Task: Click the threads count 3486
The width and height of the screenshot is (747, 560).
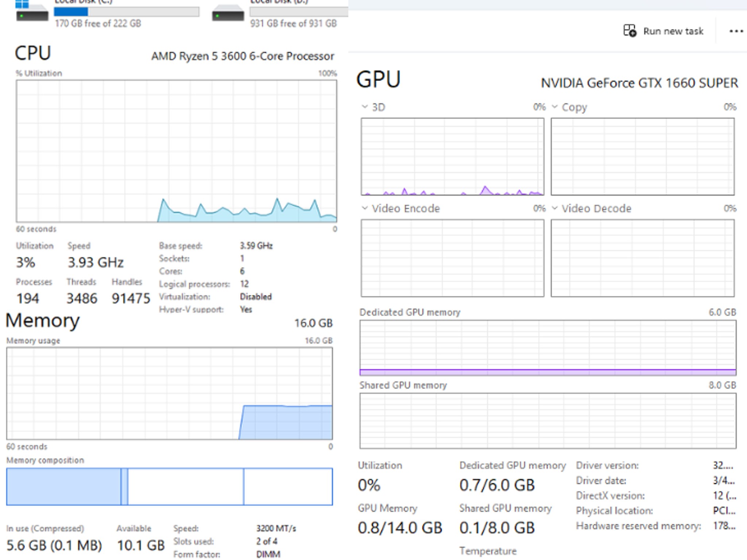Action: [82, 299]
